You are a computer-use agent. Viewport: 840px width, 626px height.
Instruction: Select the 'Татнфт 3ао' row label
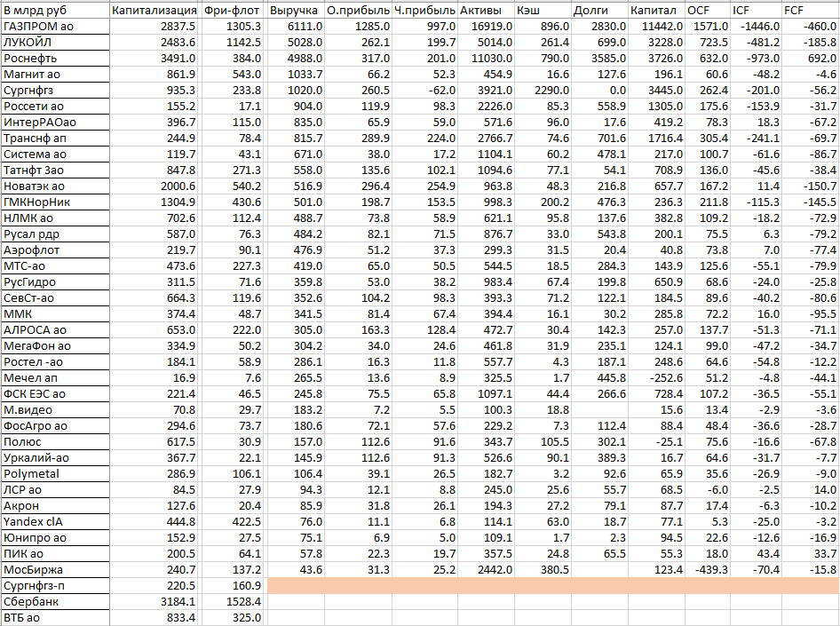tap(55, 170)
